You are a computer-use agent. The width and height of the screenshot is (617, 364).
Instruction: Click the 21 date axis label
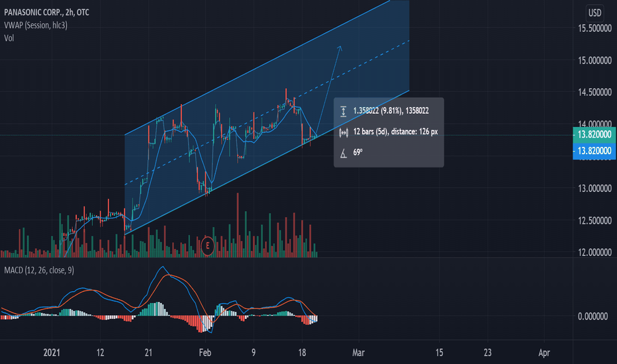148,353
